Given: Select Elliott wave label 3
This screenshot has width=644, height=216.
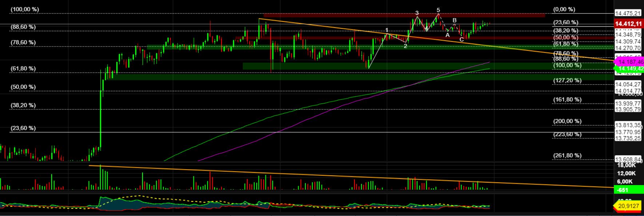Looking at the screenshot, I should (417, 13).
